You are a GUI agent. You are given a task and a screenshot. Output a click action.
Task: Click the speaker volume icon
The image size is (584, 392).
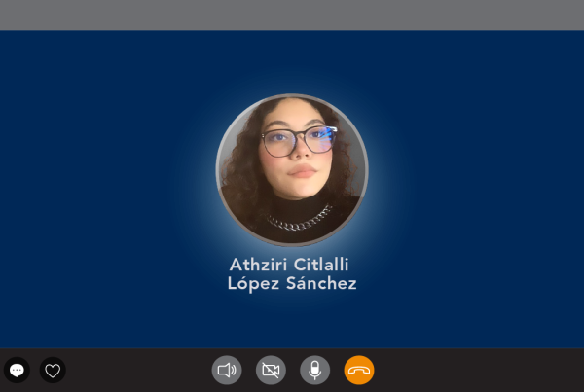point(227,370)
